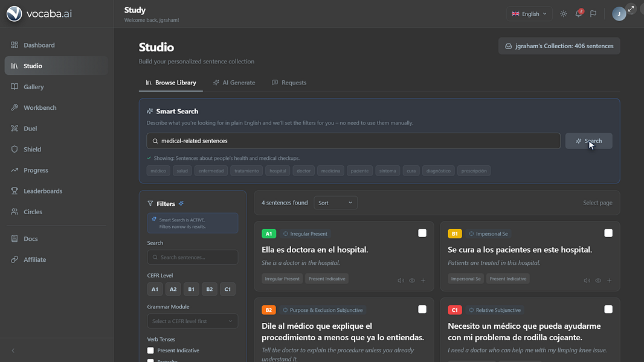Switch to the Requests tab
This screenshot has width=644, height=362.
(289, 83)
